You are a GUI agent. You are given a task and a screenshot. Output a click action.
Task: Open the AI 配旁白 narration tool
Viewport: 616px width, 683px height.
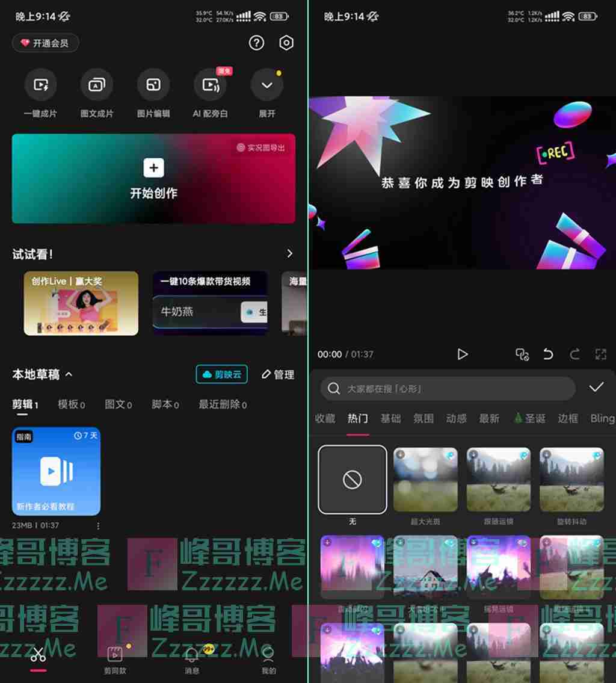(x=210, y=85)
